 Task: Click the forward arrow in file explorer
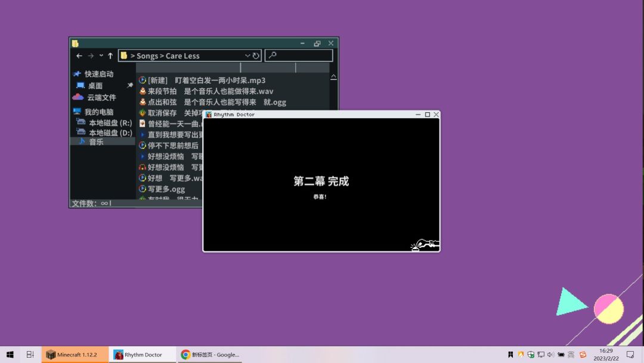pyautogui.click(x=91, y=56)
